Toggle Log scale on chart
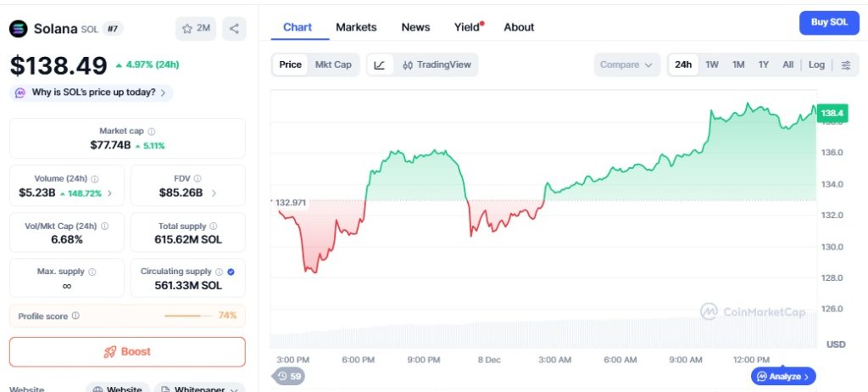This screenshot has width=868, height=392. coord(816,64)
